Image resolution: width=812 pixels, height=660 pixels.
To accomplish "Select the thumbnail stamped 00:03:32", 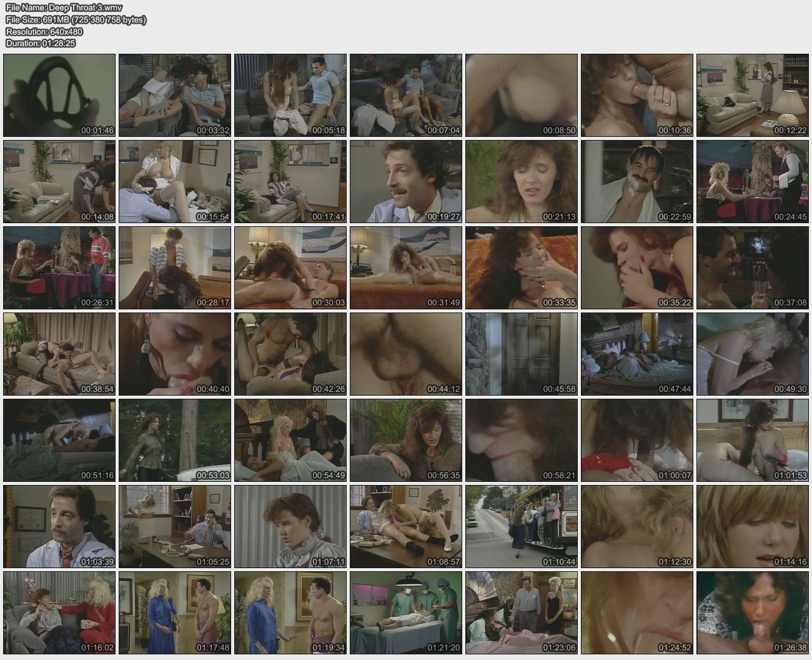I will click(175, 95).
